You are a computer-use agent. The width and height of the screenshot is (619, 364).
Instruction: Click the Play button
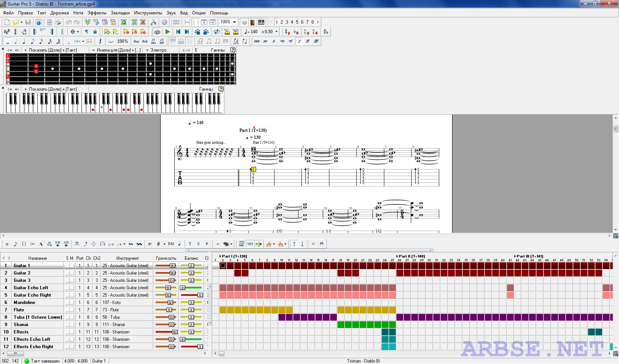pos(168,32)
